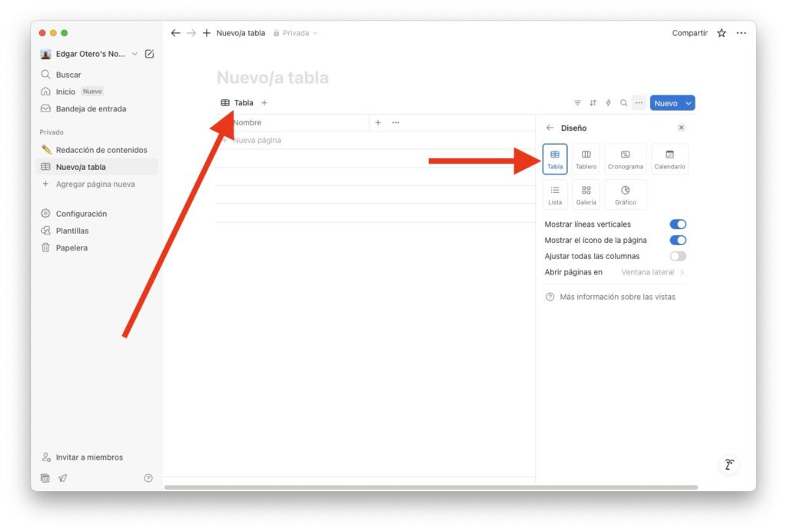Open Más información sobre las vistas link
Image resolution: width=787 pixels, height=532 pixels.
[x=617, y=297]
